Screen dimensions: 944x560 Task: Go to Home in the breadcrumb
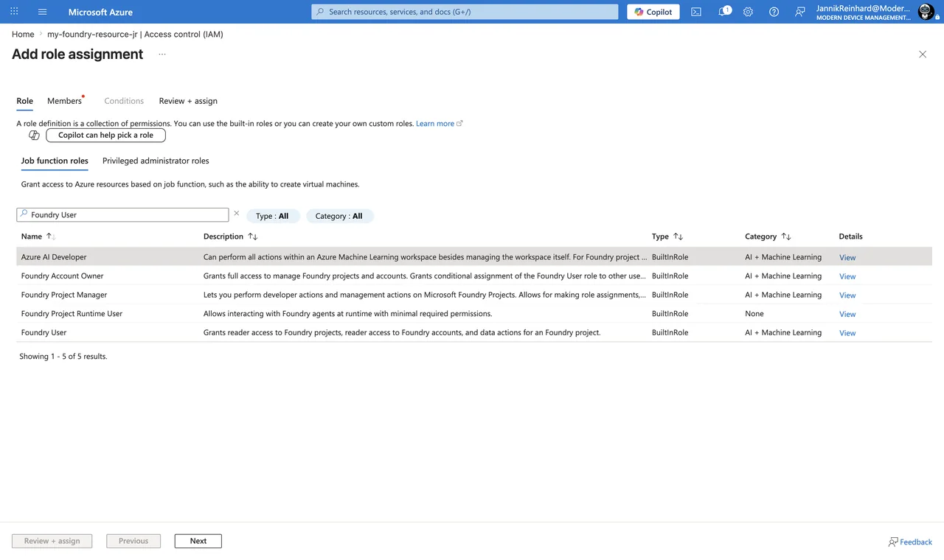click(x=23, y=35)
